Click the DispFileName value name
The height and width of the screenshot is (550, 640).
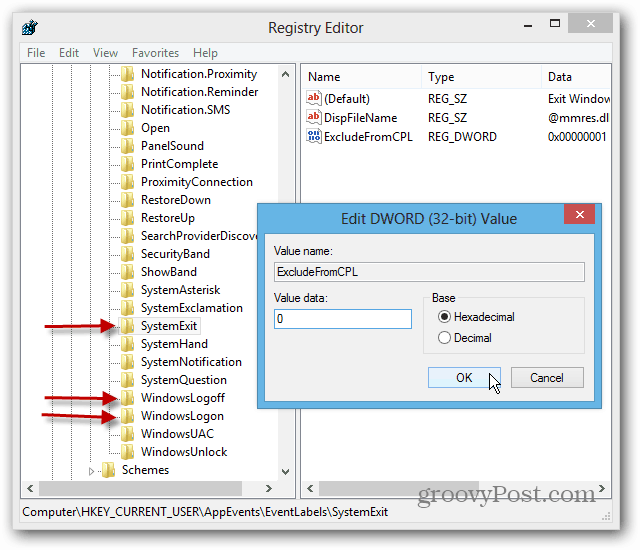click(x=360, y=118)
